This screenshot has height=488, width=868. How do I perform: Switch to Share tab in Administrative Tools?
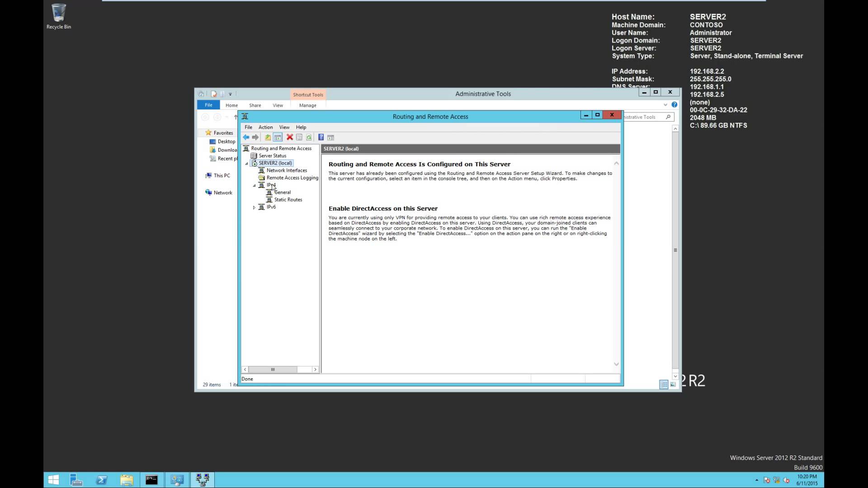[x=255, y=105]
